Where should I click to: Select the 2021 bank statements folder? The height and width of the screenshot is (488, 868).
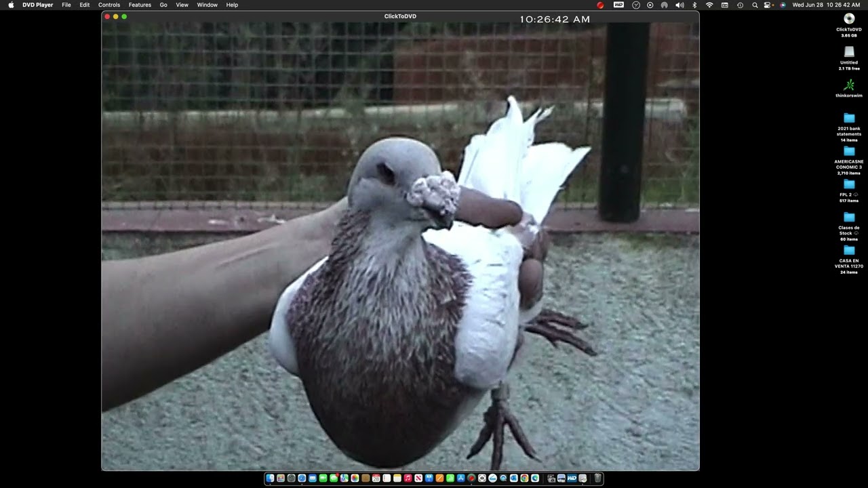(x=849, y=118)
